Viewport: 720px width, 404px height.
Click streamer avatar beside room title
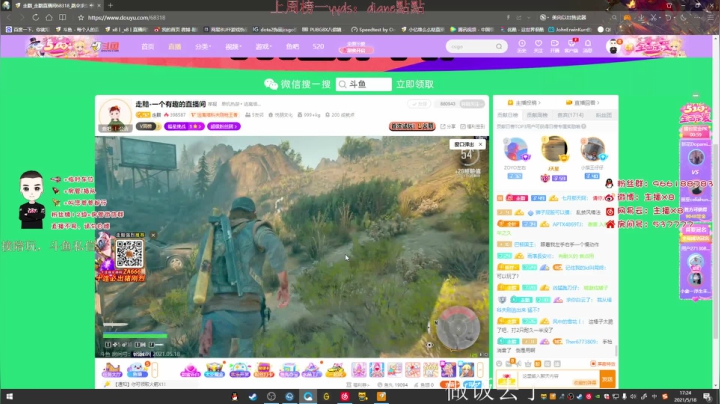115,115
